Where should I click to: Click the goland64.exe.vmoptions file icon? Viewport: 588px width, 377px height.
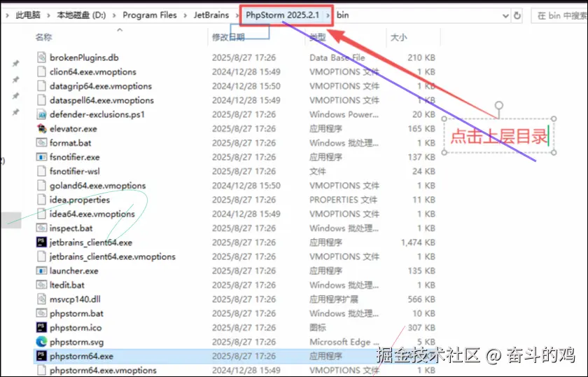41,186
